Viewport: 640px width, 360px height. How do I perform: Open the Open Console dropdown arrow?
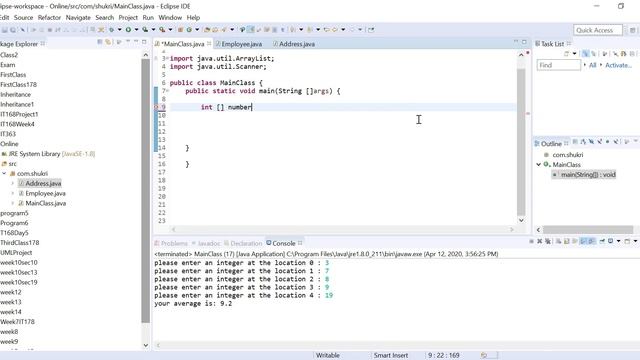tap(636, 241)
